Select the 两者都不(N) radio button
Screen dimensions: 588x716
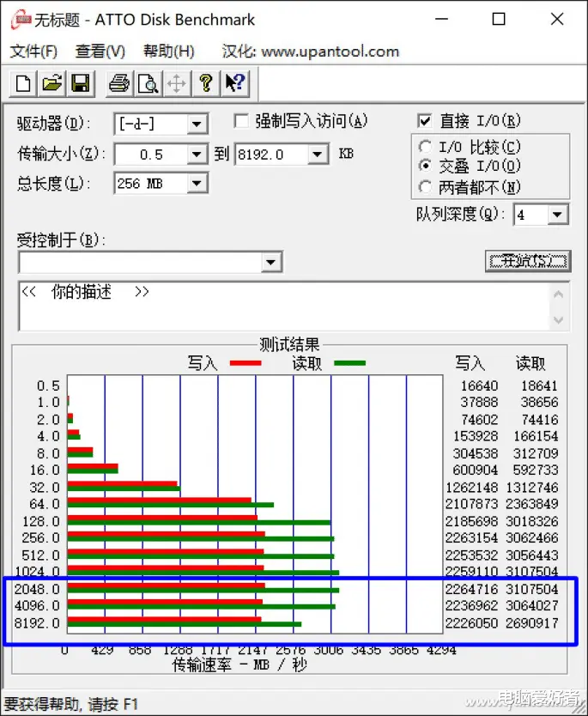click(x=425, y=186)
